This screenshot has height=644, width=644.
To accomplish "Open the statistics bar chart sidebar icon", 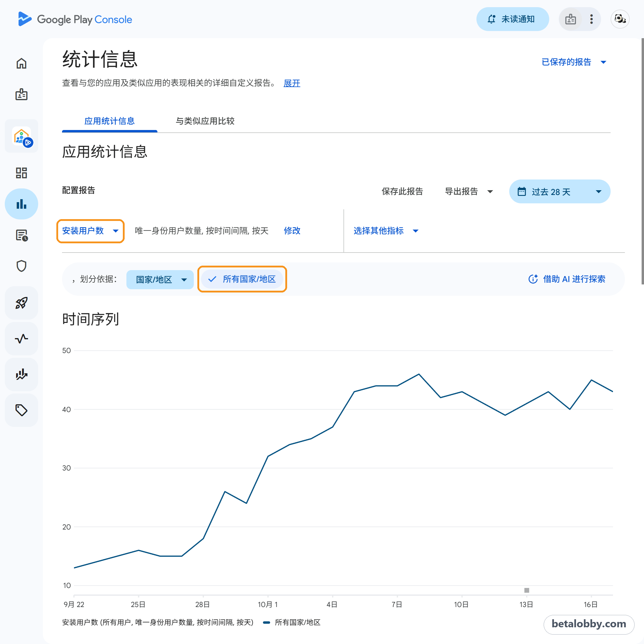I will click(21, 204).
